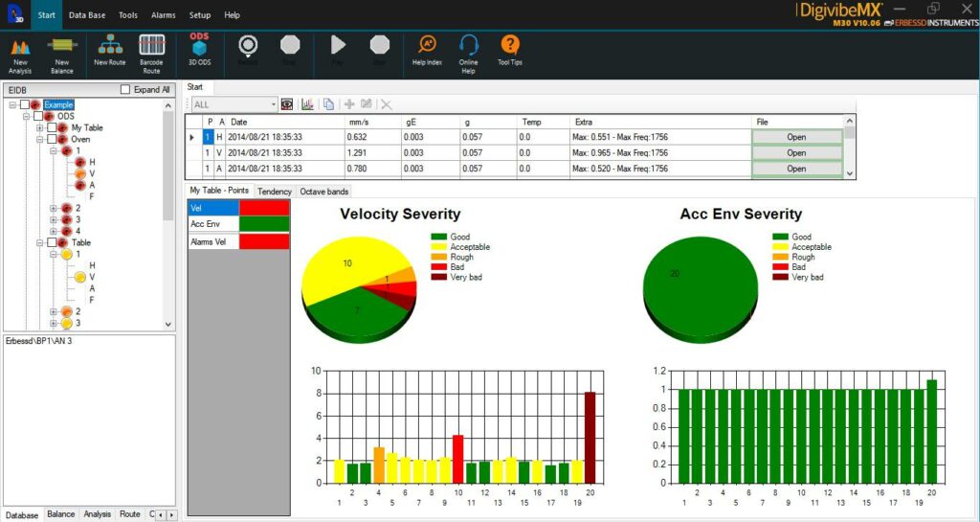Open the Tools menu
The height and width of the screenshot is (522, 980).
point(128,15)
